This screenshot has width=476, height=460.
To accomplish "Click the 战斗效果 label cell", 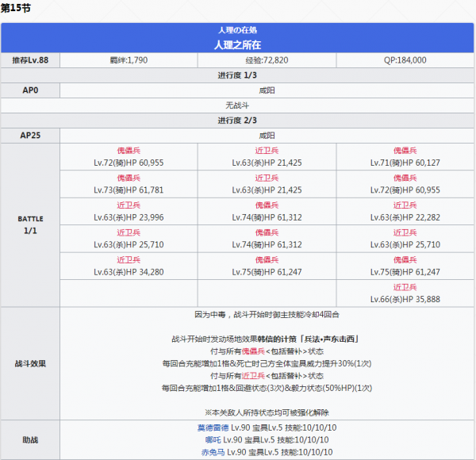I will tap(30, 363).
